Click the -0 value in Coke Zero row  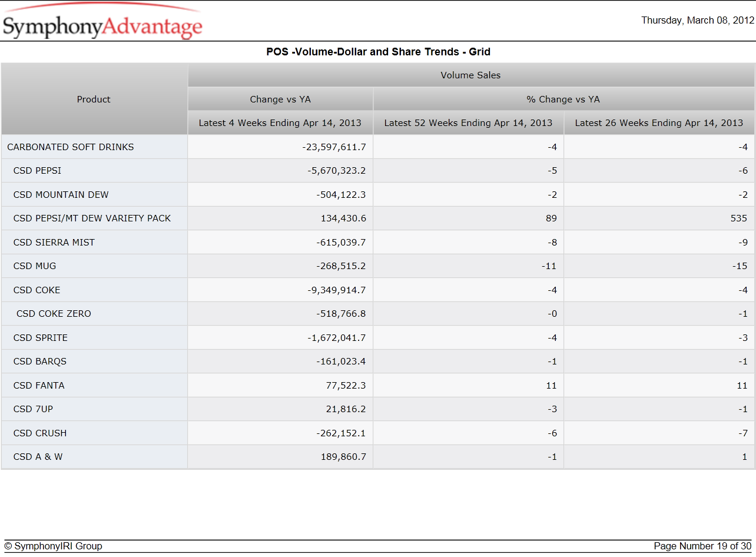click(x=552, y=314)
